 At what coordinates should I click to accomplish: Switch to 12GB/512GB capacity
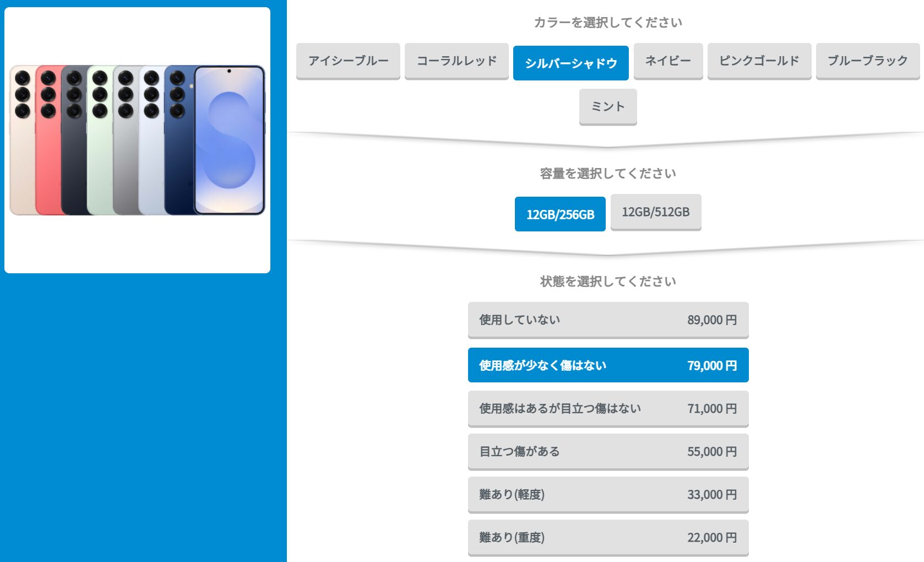click(x=655, y=212)
